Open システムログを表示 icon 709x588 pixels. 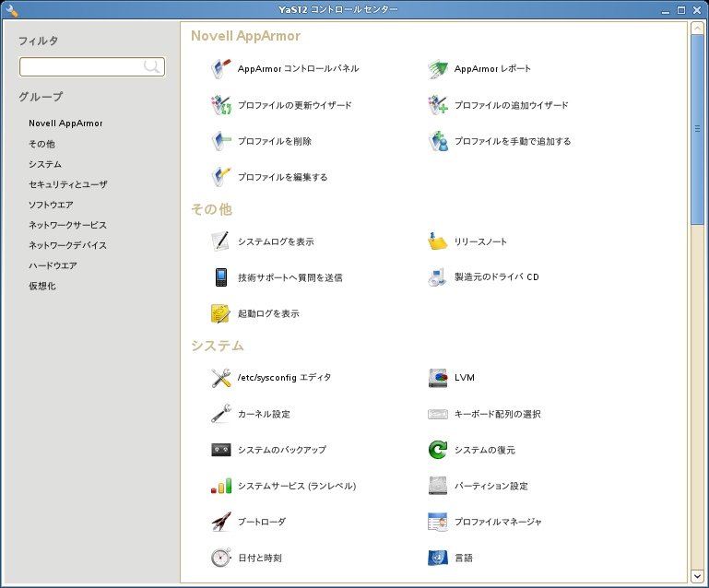point(221,241)
